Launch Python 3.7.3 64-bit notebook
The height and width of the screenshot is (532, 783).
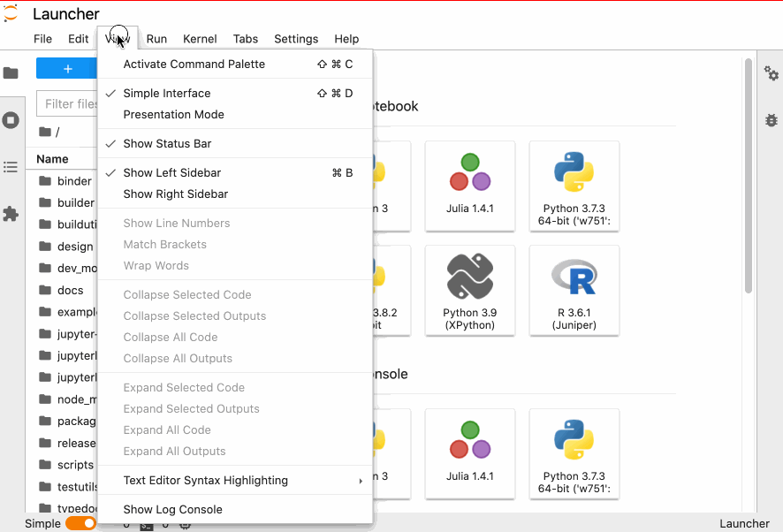pyautogui.click(x=574, y=186)
